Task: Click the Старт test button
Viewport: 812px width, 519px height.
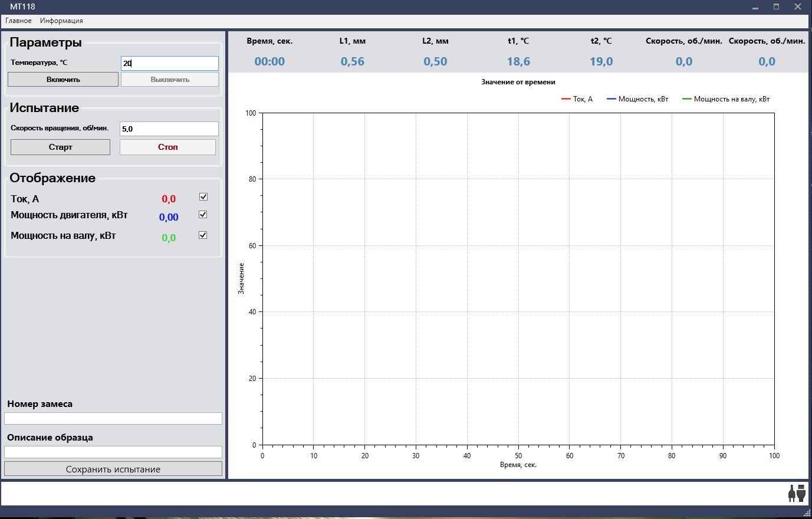Action: pyautogui.click(x=60, y=147)
